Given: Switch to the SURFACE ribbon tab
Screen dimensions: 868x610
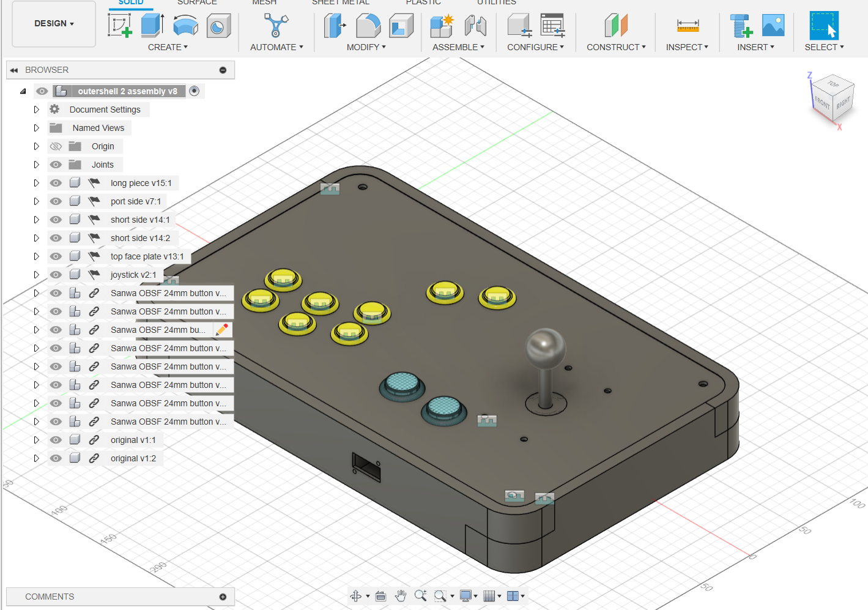Looking at the screenshot, I should tap(196, 4).
